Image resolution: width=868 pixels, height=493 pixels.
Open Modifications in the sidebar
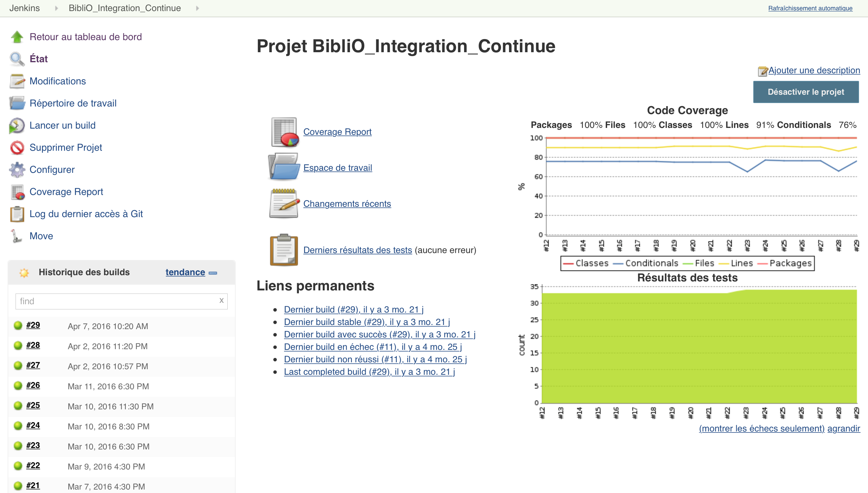point(58,81)
